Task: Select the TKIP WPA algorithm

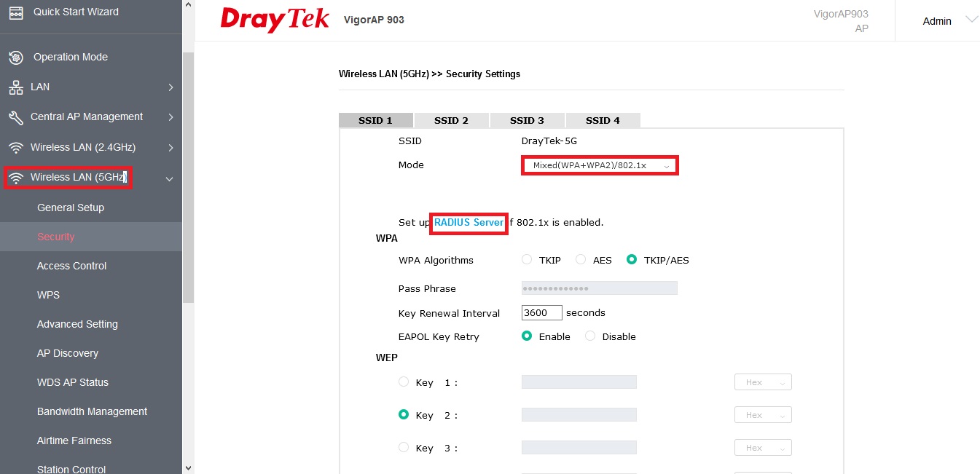Action: [527, 260]
